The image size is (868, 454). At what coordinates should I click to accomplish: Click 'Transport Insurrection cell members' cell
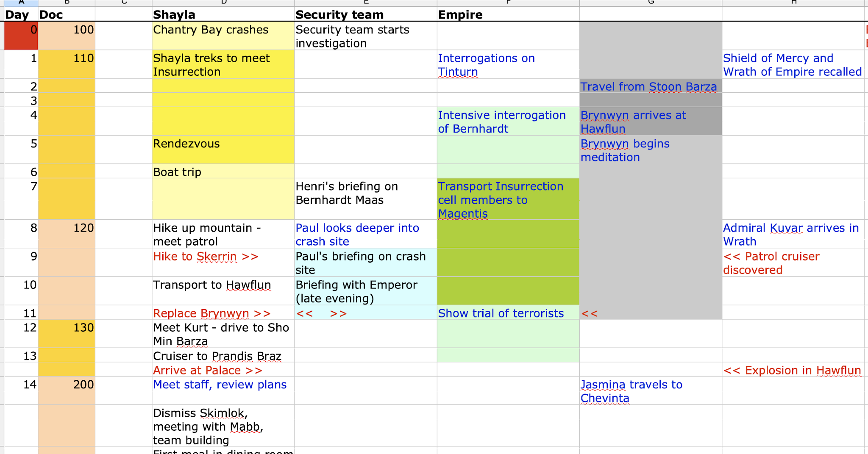[x=508, y=199]
